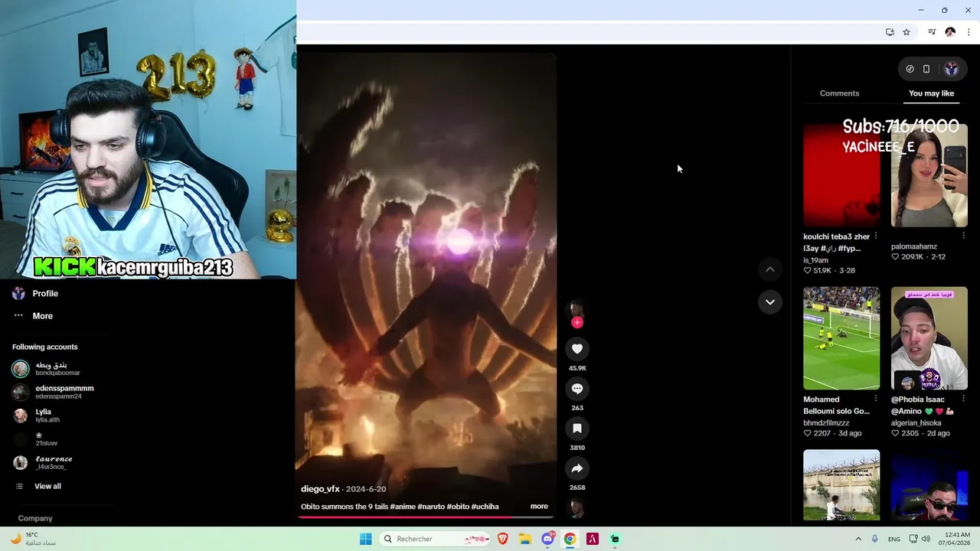Seek using the video progress bar
Image resolution: width=980 pixels, height=551 pixels.
tap(426, 517)
